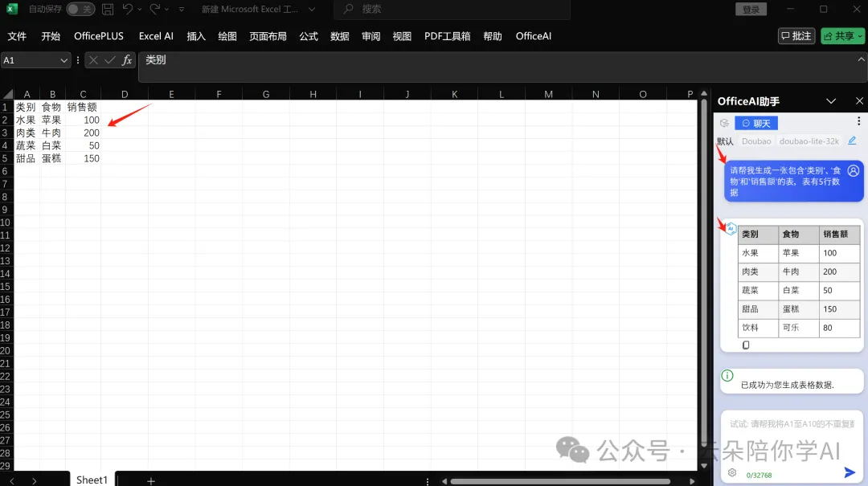The height and width of the screenshot is (486, 868).
Task: Click the Insert Function fx icon
Action: 127,59
